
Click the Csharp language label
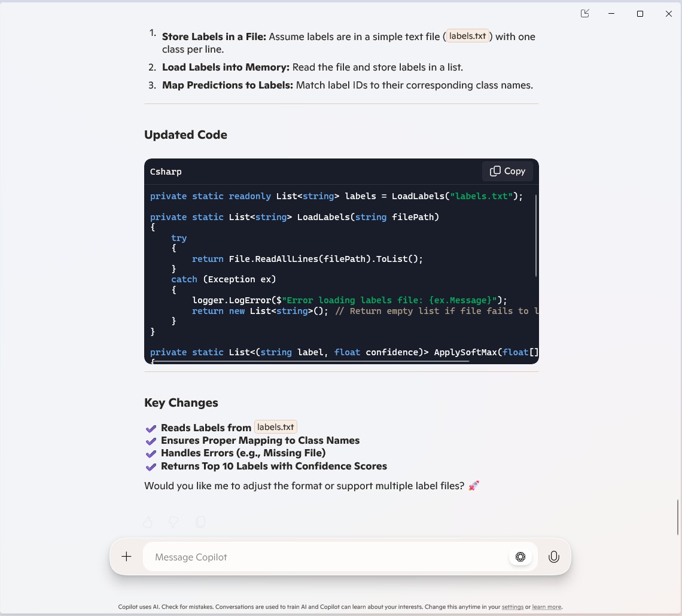166,172
